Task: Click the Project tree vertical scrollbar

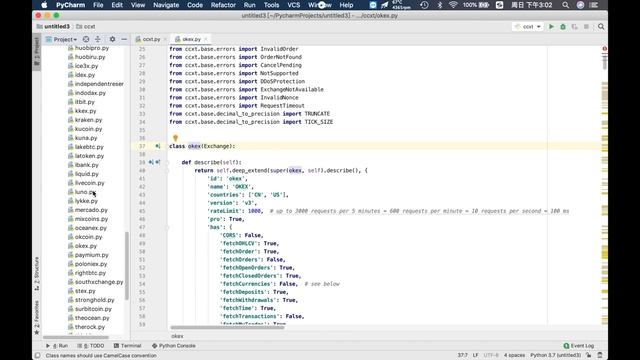Action: [x=127, y=265]
